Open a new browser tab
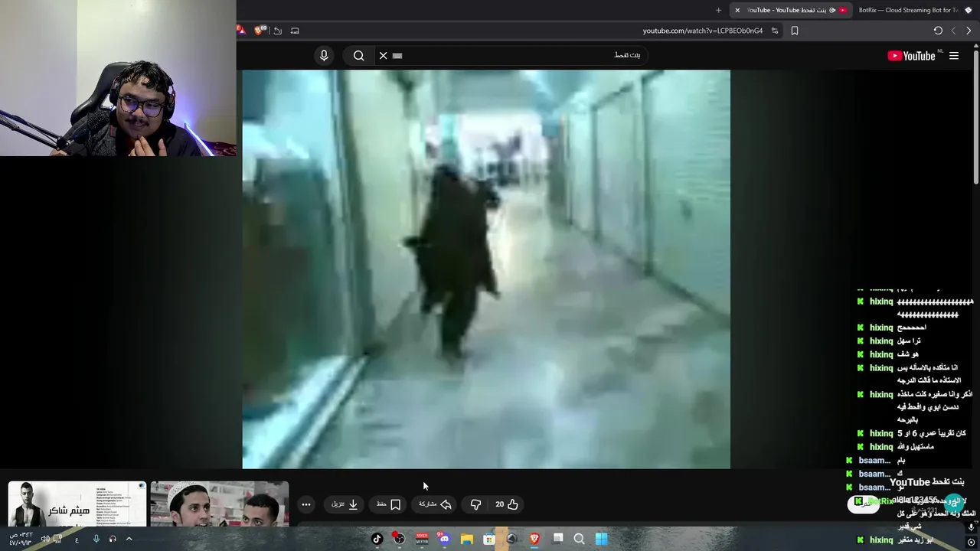 point(718,10)
